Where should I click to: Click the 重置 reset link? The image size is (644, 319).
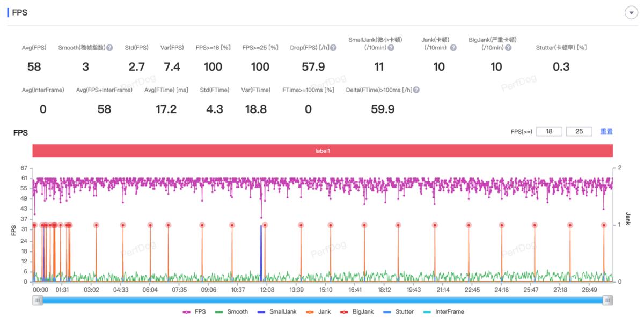pos(606,131)
